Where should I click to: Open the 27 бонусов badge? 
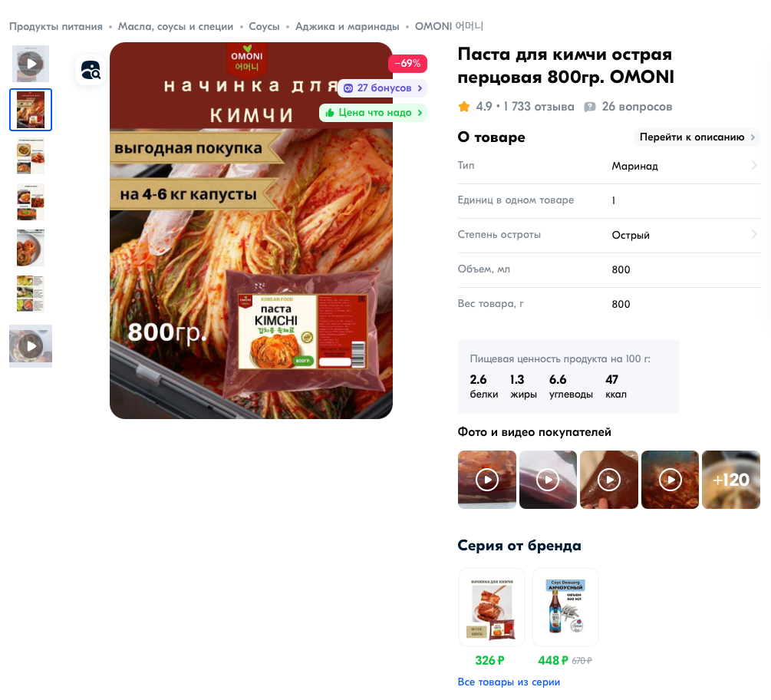(x=383, y=88)
